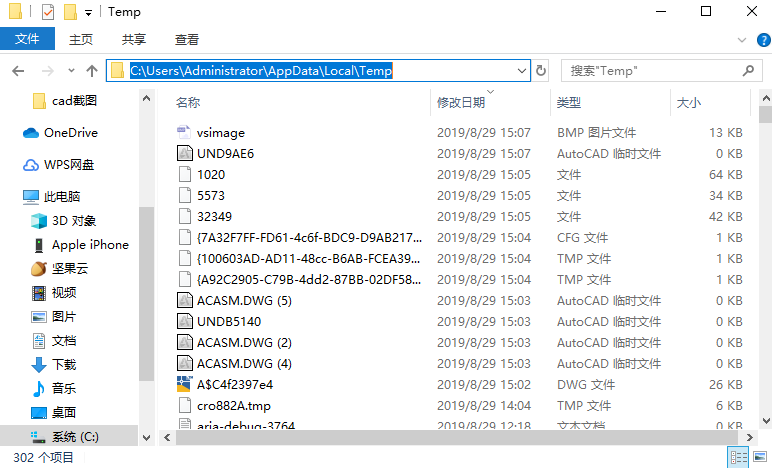Image resolution: width=772 pixels, height=468 pixels.
Task: Sort by the 修改日期 column header
Action: point(461,102)
